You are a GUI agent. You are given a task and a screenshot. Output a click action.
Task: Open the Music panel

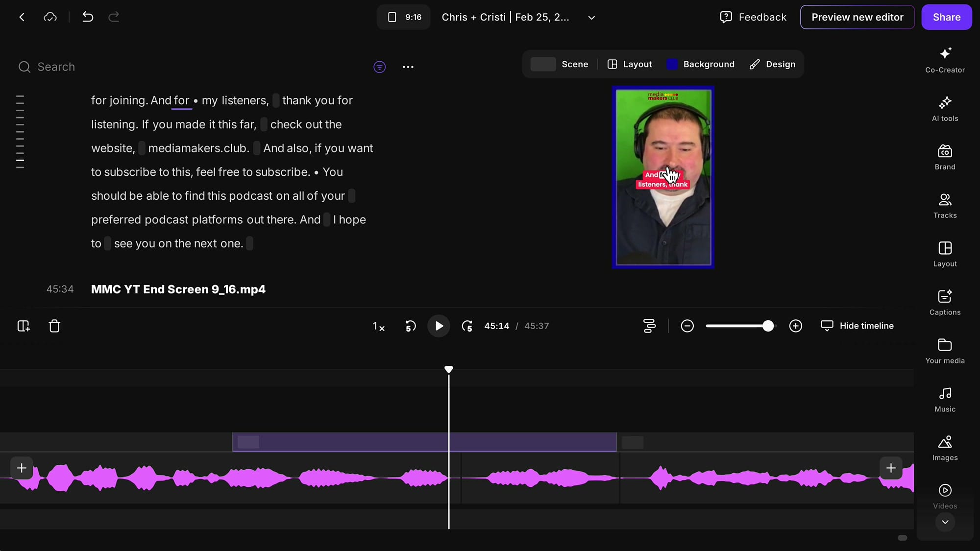coord(944,399)
